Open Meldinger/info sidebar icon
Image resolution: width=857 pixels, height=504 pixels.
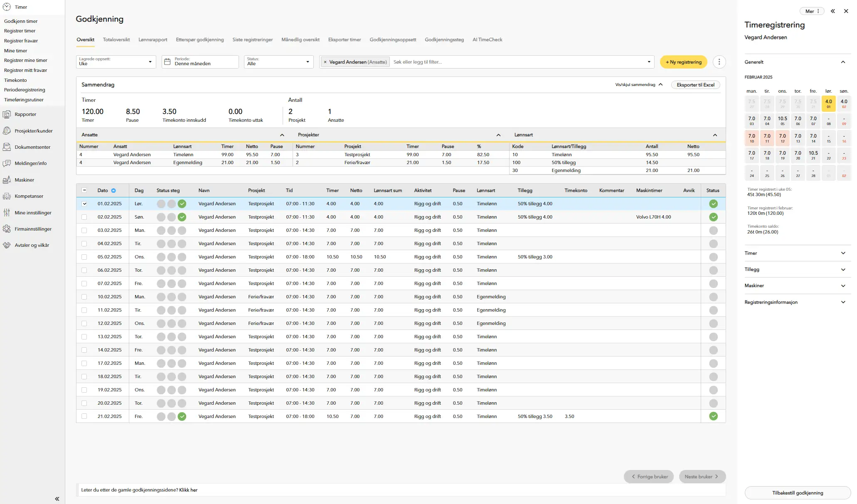tap(7, 163)
